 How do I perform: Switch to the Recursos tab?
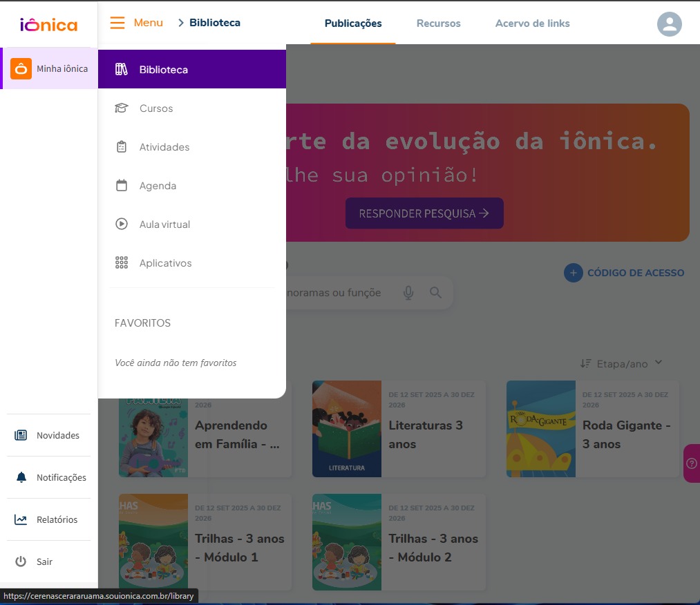point(438,23)
